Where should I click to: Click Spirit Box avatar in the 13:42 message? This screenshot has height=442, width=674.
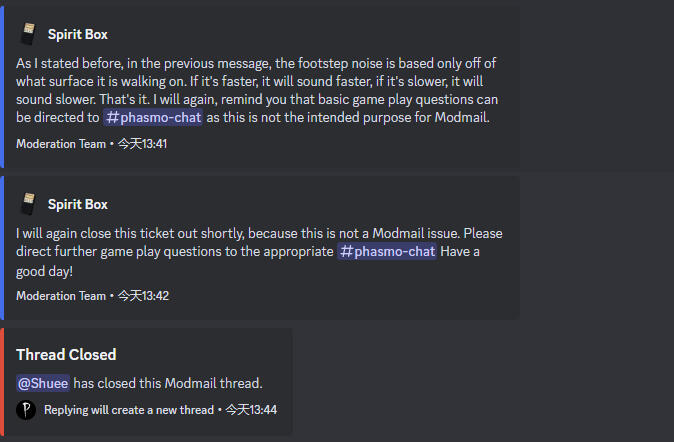[28, 204]
